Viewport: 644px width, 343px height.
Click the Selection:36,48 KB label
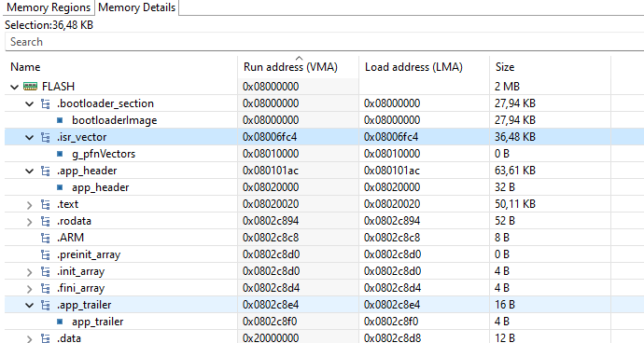[49, 25]
